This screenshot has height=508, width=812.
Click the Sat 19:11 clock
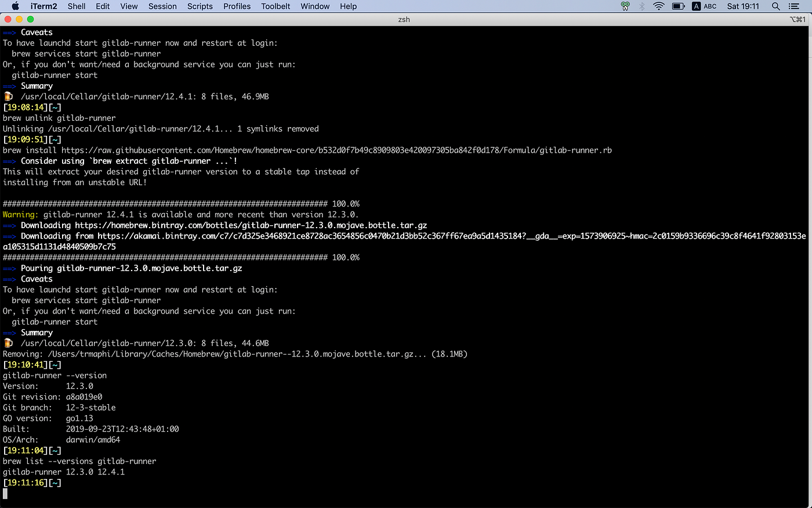coord(743,6)
